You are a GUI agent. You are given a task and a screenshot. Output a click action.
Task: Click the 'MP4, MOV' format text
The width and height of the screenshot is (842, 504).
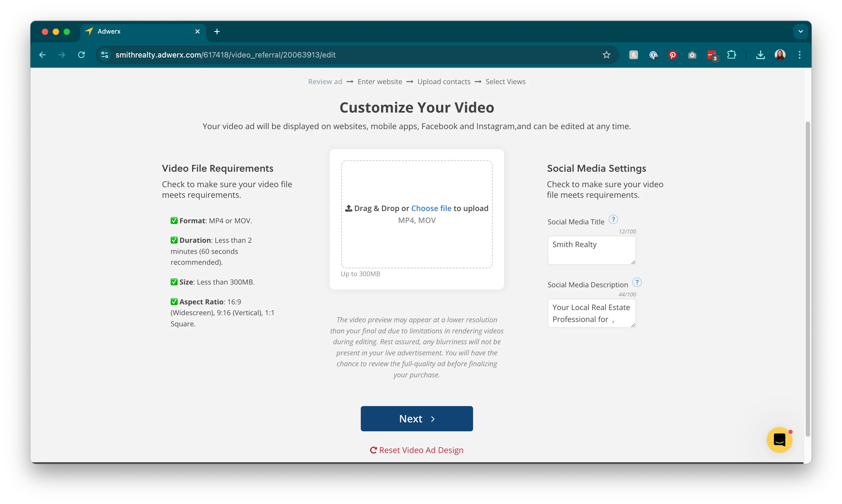(x=417, y=221)
